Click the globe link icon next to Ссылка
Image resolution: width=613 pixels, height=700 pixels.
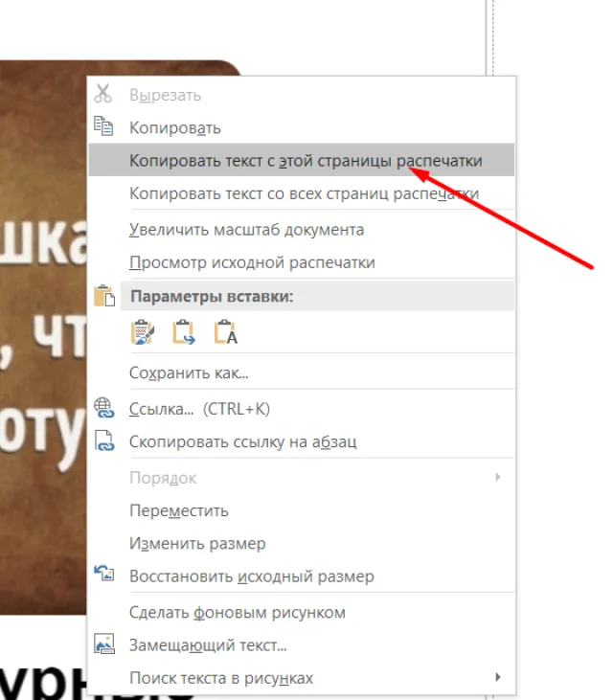[x=104, y=408]
